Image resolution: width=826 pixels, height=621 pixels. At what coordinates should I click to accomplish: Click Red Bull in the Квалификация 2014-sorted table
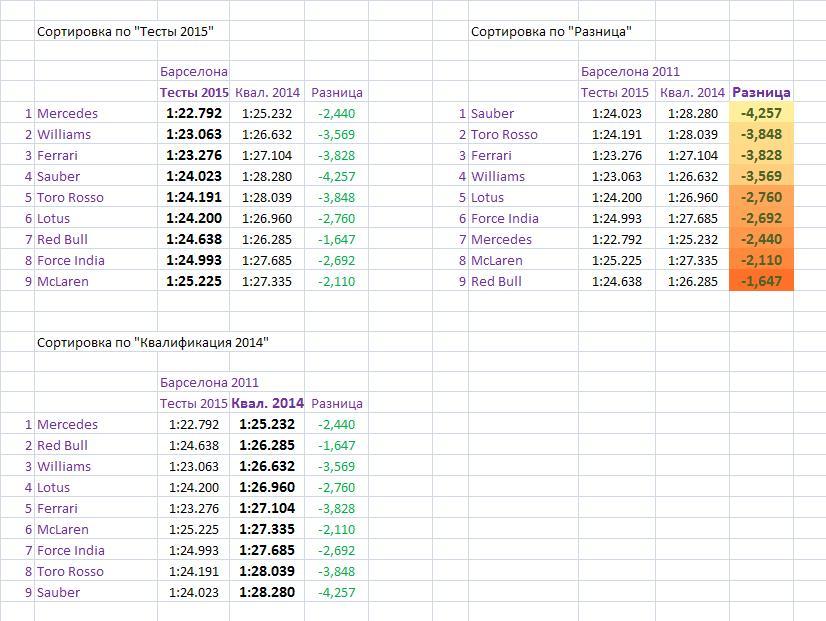62,445
